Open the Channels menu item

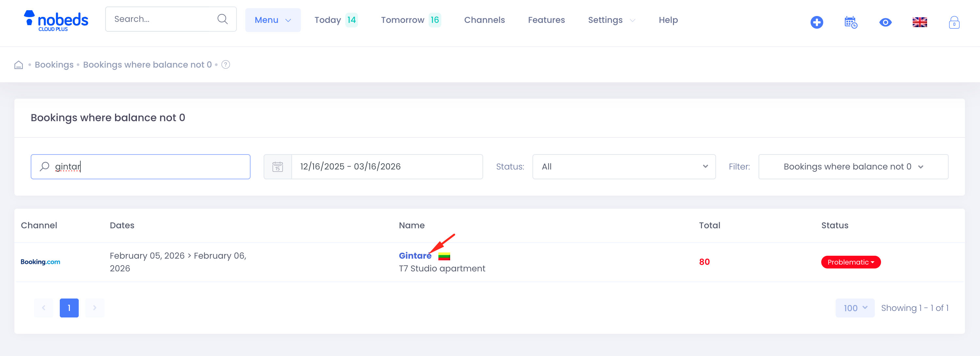coord(484,20)
